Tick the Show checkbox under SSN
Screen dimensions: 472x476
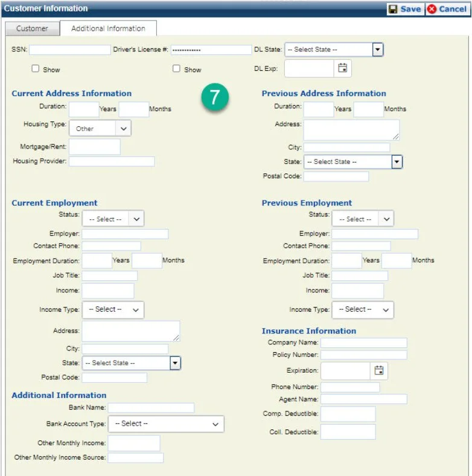(x=36, y=69)
